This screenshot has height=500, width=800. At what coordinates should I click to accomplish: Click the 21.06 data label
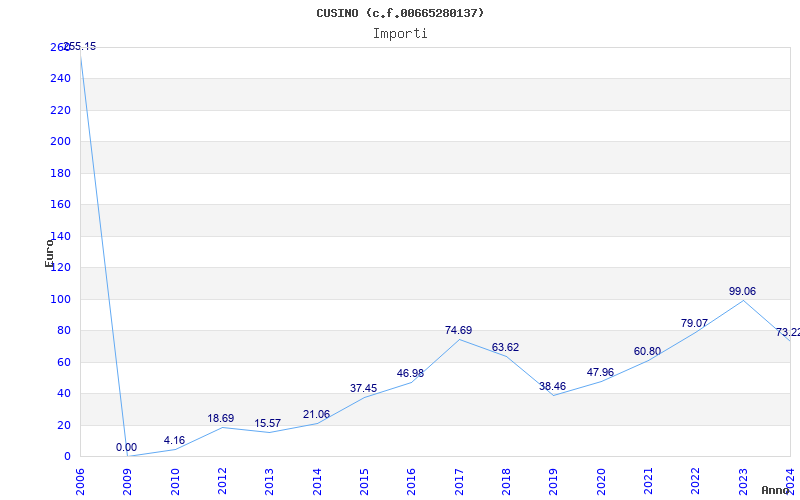pyautogui.click(x=316, y=414)
